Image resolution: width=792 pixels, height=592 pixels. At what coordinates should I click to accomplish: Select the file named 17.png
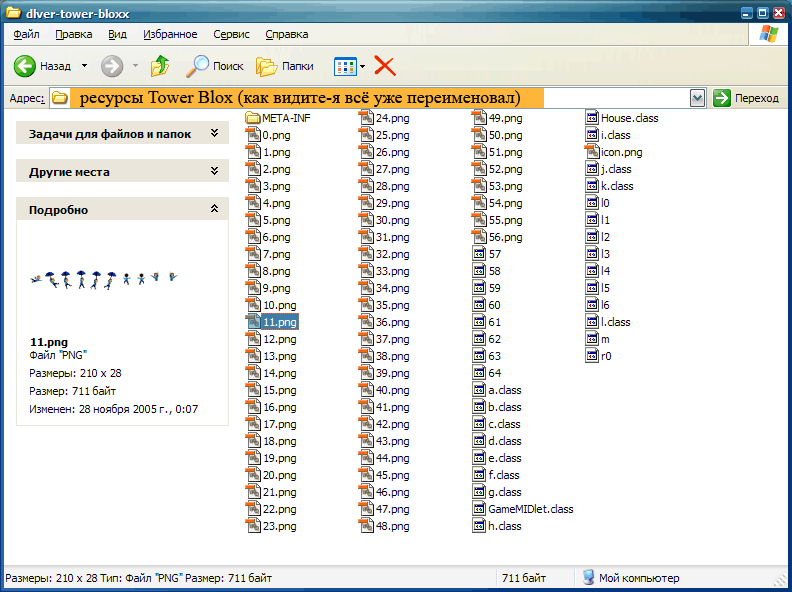click(x=280, y=424)
